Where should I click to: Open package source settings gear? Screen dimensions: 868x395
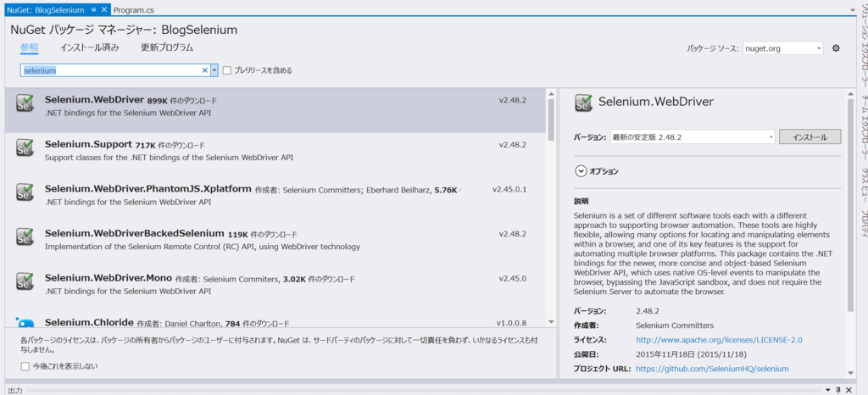pyautogui.click(x=836, y=48)
